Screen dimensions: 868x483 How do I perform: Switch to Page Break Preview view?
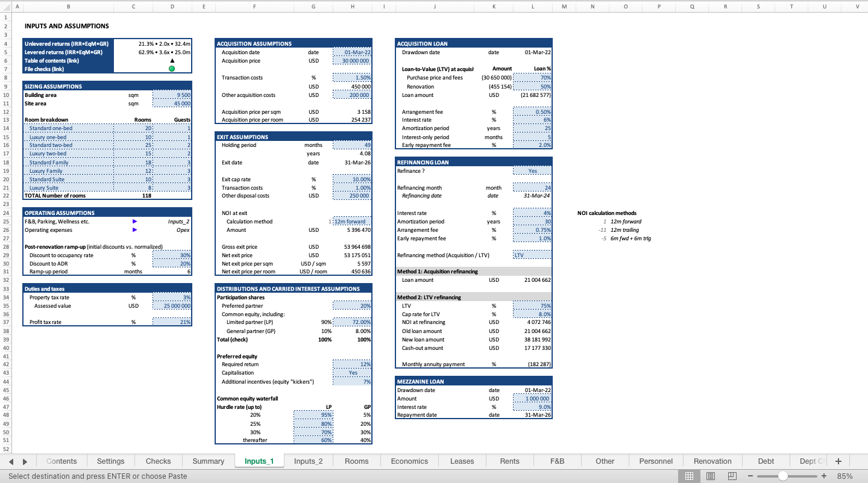click(732, 476)
